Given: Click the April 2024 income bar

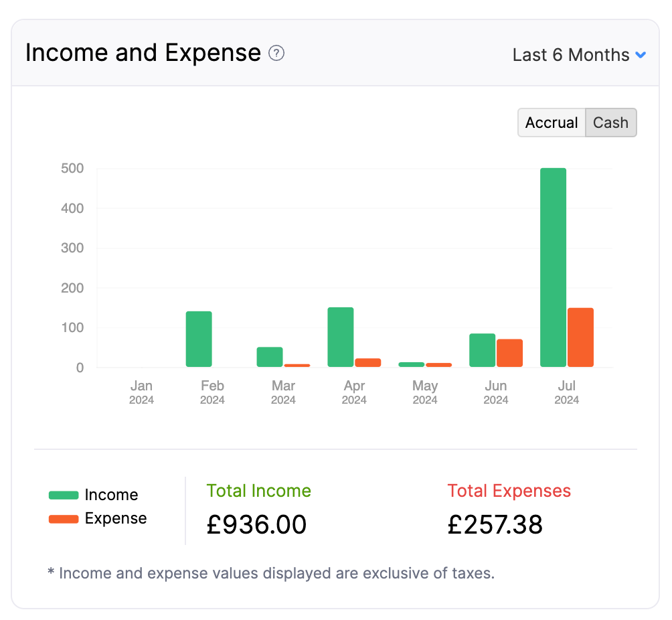Looking at the screenshot, I should pyautogui.click(x=340, y=338).
